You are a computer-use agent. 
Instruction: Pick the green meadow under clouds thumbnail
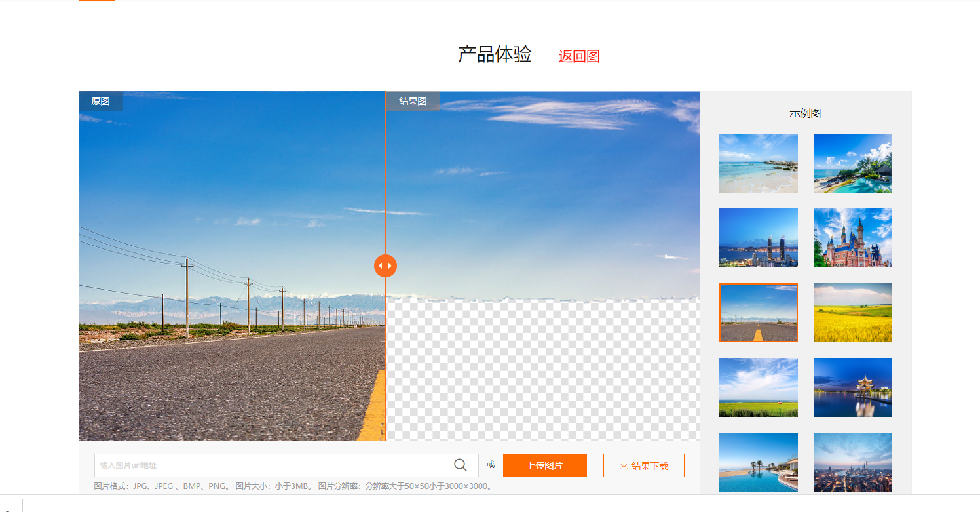pos(759,387)
